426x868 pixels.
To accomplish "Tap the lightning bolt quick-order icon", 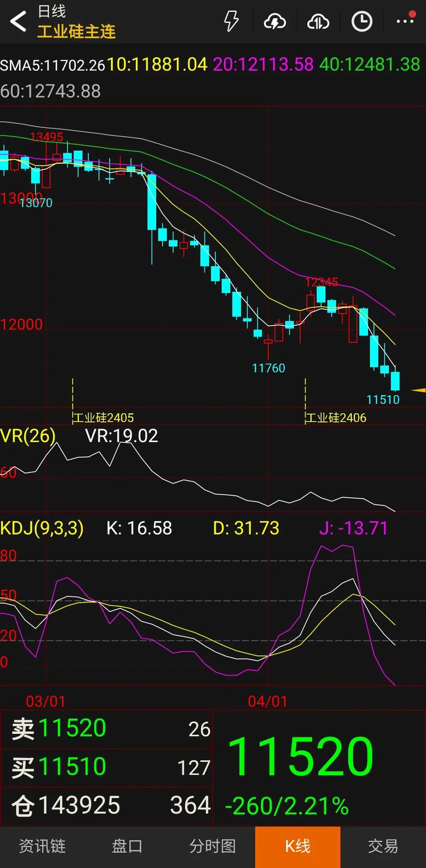I will (x=231, y=21).
